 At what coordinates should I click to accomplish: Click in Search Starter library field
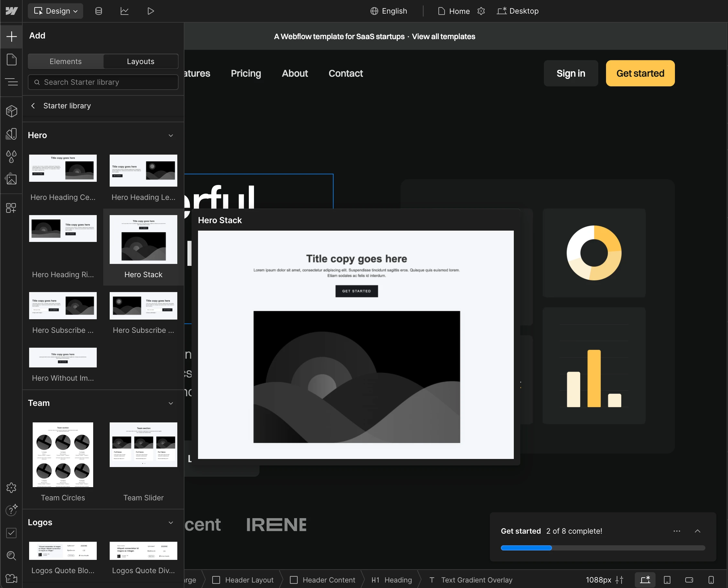(x=103, y=82)
